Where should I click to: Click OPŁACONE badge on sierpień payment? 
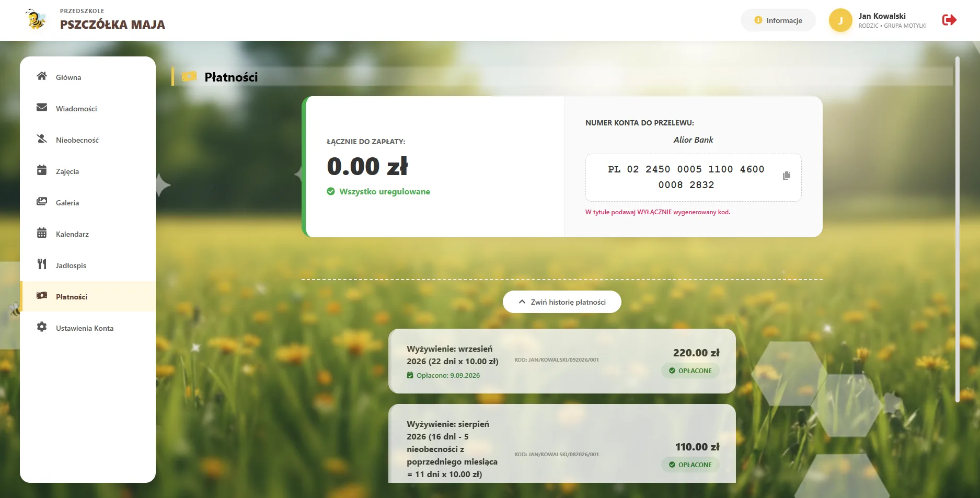[x=690, y=465]
